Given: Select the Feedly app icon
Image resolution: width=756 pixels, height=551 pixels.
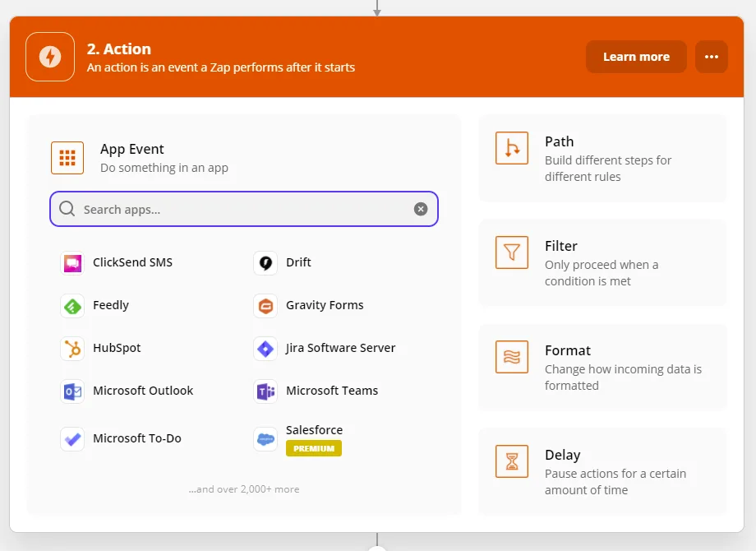Looking at the screenshot, I should point(72,306).
